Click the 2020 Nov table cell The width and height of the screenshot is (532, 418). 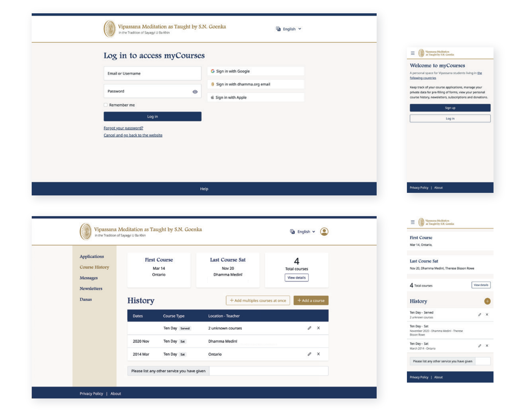point(141,341)
